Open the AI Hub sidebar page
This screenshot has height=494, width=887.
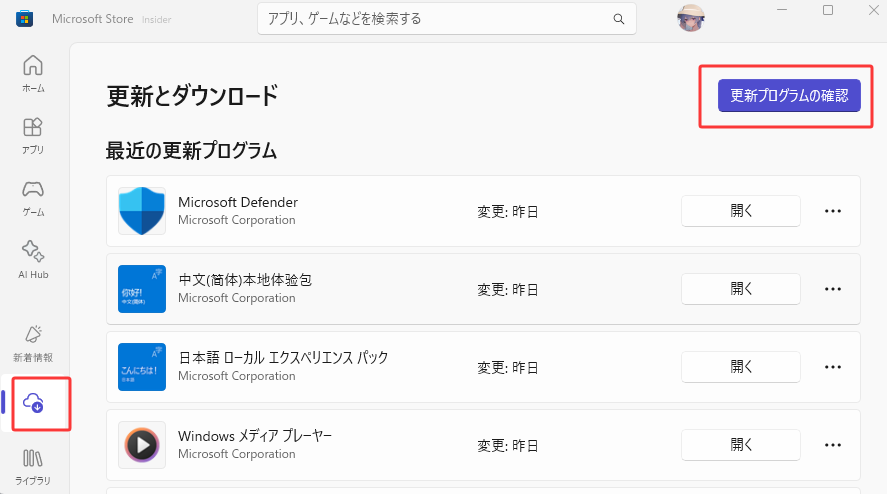click(33, 258)
